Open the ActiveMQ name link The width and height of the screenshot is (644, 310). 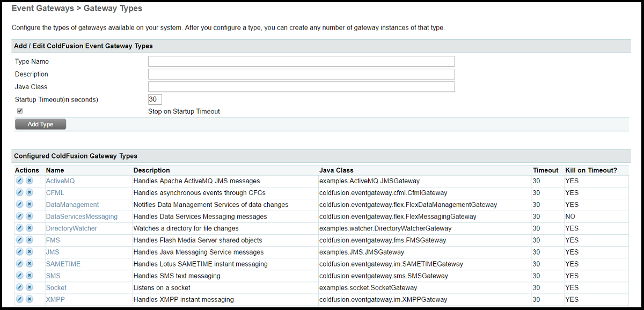[x=61, y=181]
